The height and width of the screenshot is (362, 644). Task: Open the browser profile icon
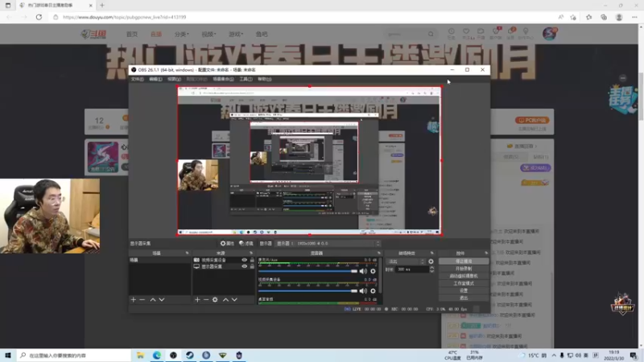(619, 17)
